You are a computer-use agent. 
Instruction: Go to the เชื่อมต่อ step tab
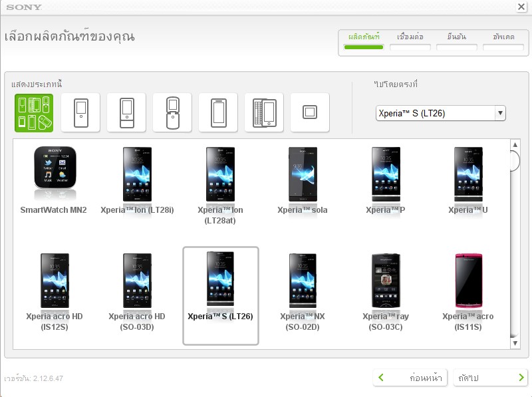[410, 41]
